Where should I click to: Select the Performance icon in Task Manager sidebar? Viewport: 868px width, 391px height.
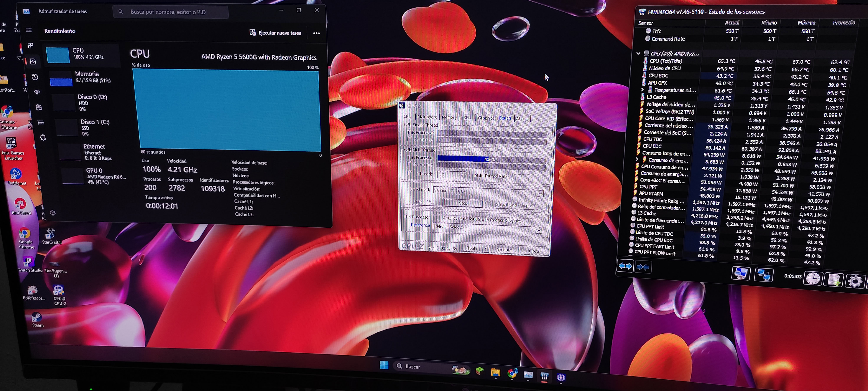(x=33, y=61)
